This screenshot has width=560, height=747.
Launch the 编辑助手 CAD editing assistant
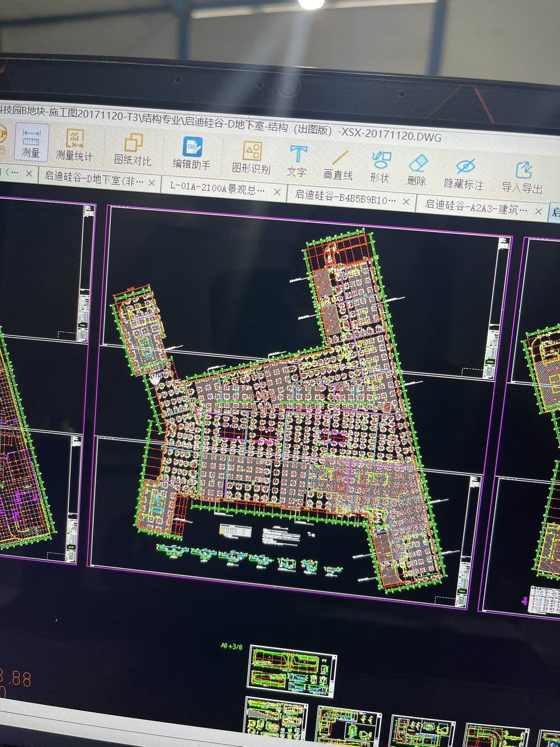click(x=191, y=154)
